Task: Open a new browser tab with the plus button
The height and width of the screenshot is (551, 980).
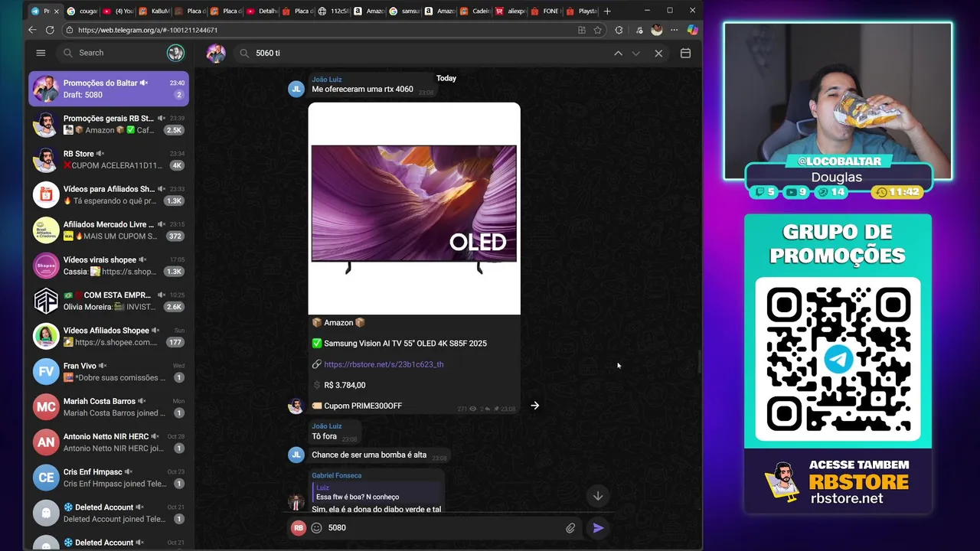Action: 607,11
